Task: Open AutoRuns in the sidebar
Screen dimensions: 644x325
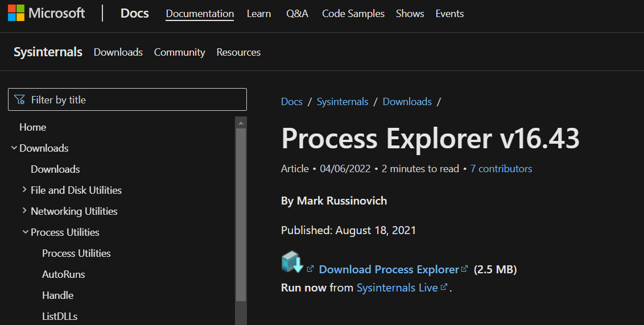Action: pos(64,274)
